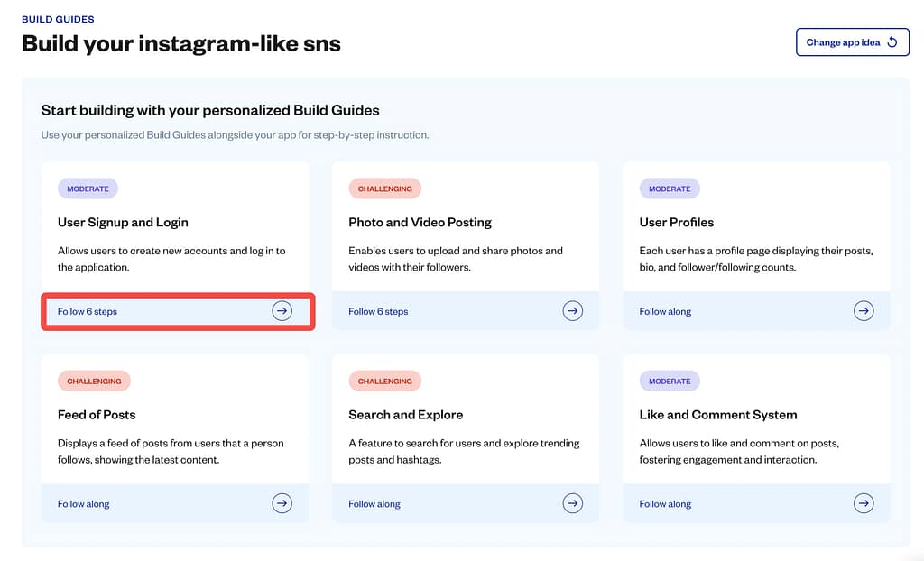Viewport: 924px width, 561px height.
Task: Open Search and Explore guide via arrow icon
Action: (x=573, y=503)
